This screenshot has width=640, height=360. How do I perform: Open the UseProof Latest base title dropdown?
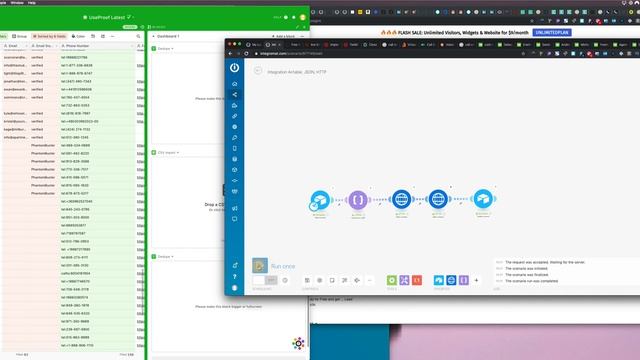point(109,18)
